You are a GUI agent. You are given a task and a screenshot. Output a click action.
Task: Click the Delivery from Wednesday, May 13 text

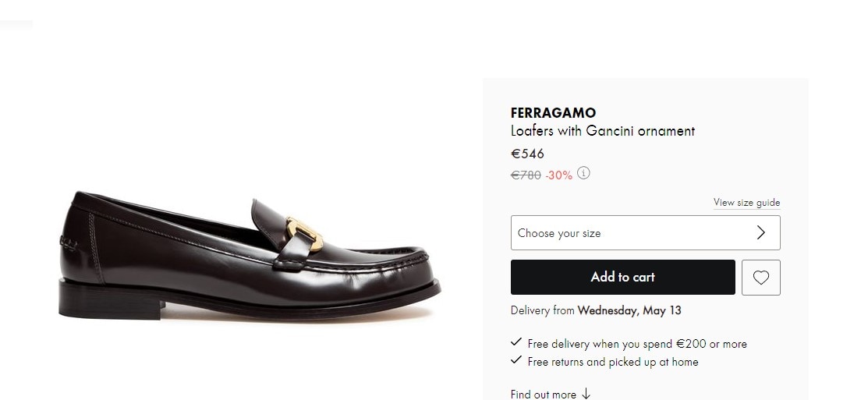pyautogui.click(x=596, y=310)
